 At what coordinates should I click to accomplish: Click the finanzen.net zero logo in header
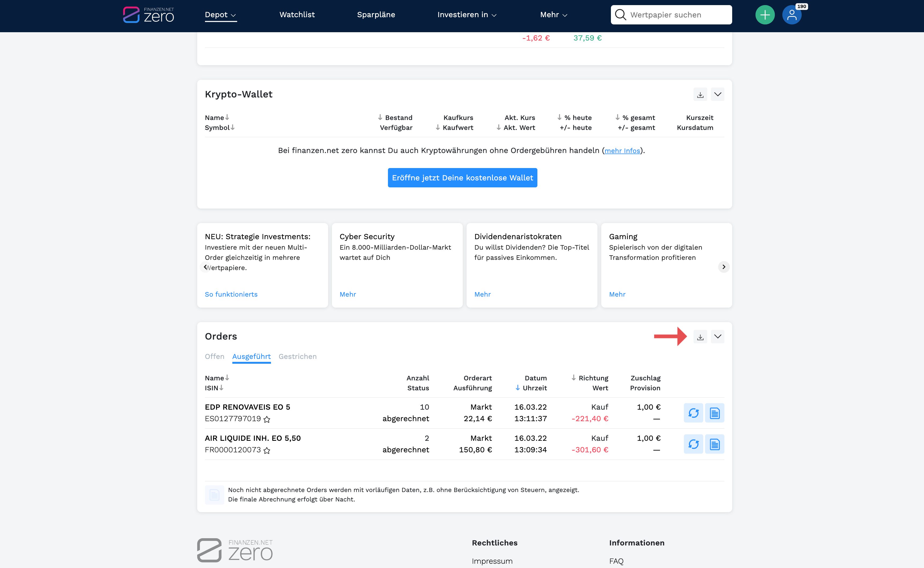tap(148, 15)
